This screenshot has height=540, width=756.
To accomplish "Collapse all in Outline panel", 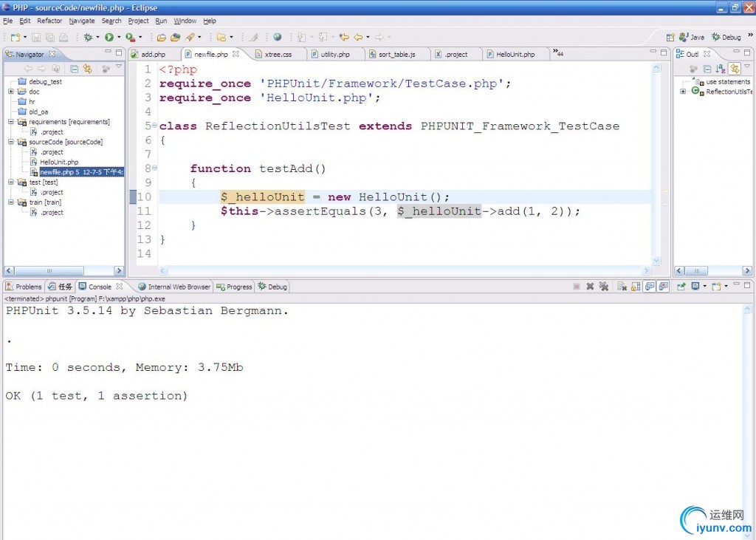I will click(707, 69).
